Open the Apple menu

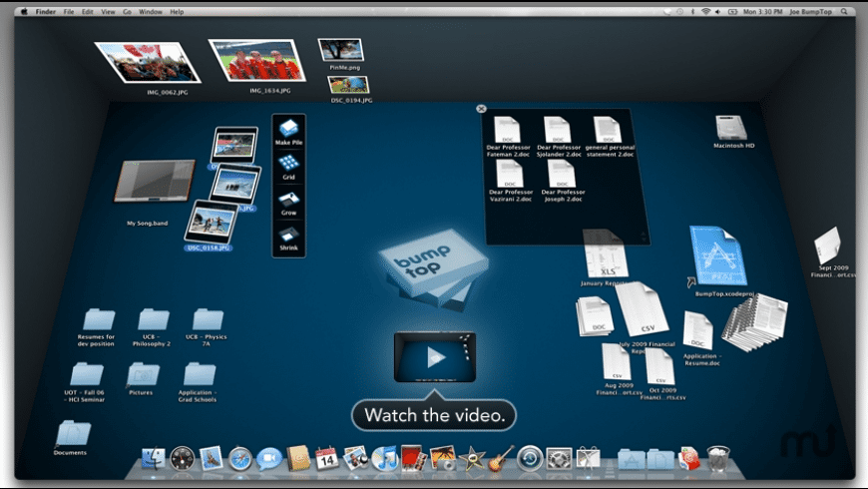point(24,11)
